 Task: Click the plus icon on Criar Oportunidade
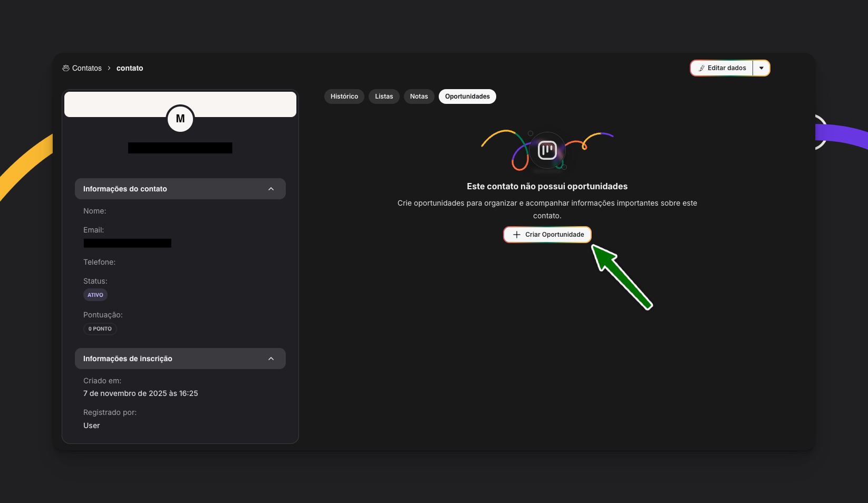517,235
